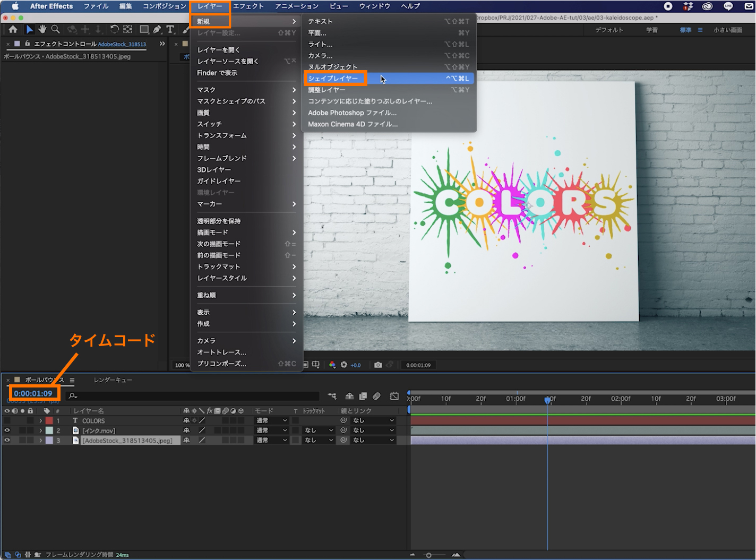Open blend mode dropdown for インク.mov layer
Screen dimensions: 756x560
271,430
